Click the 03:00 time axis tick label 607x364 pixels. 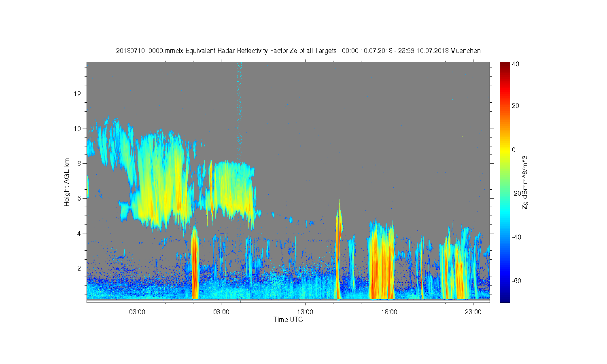point(137,312)
